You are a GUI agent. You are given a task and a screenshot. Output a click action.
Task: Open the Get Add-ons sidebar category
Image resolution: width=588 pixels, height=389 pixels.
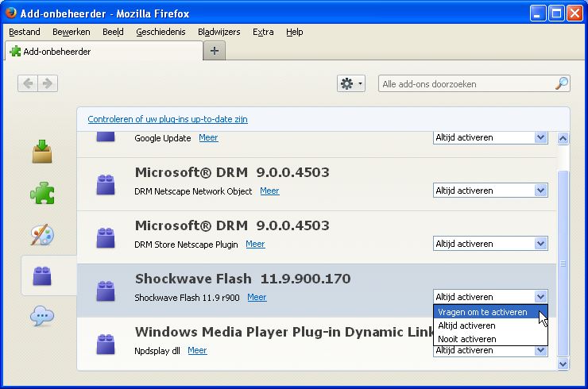pos(42,151)
